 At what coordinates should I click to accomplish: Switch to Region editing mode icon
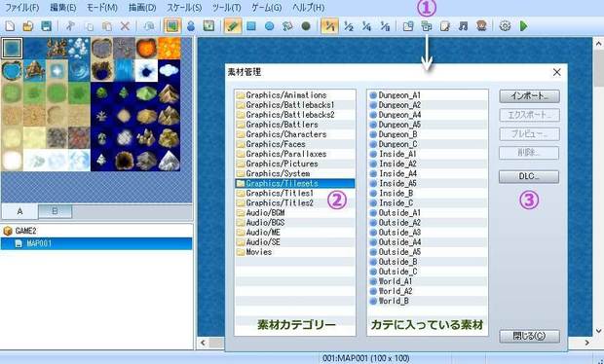[208, 26]
